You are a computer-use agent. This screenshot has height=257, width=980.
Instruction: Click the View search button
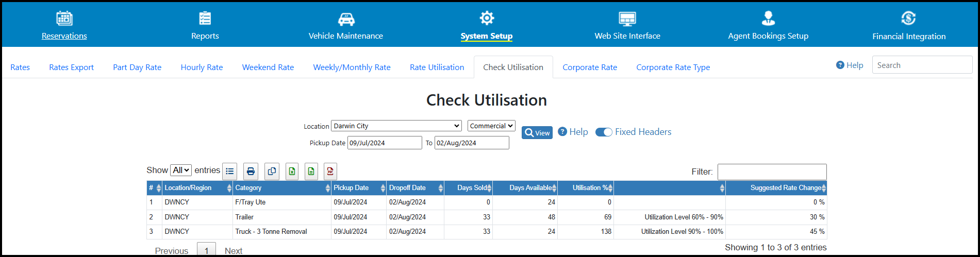tap(537, 133)
